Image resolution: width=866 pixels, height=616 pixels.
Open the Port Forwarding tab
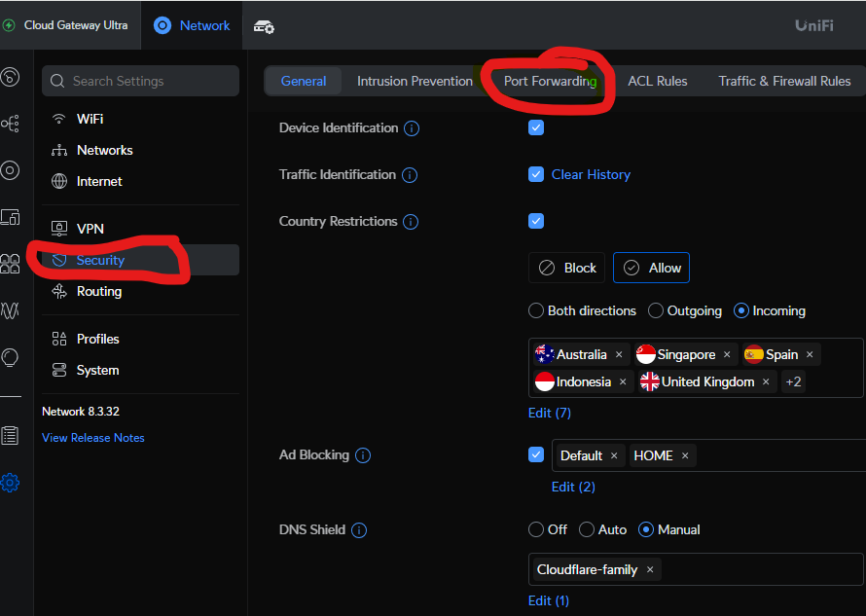pyautogui.click(x=550, y=81)
